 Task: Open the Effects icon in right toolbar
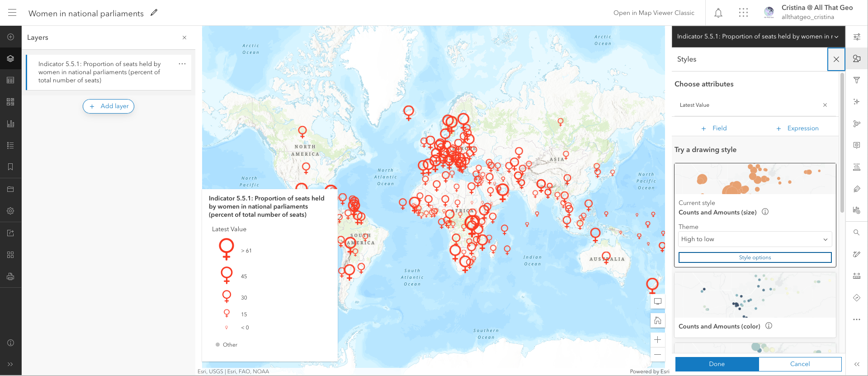click(x=857, y=102)
